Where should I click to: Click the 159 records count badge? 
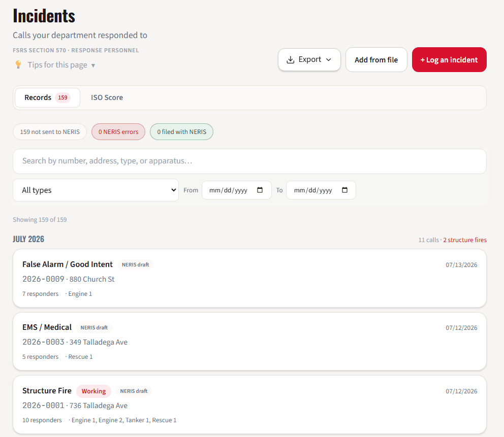click(62, 97)
